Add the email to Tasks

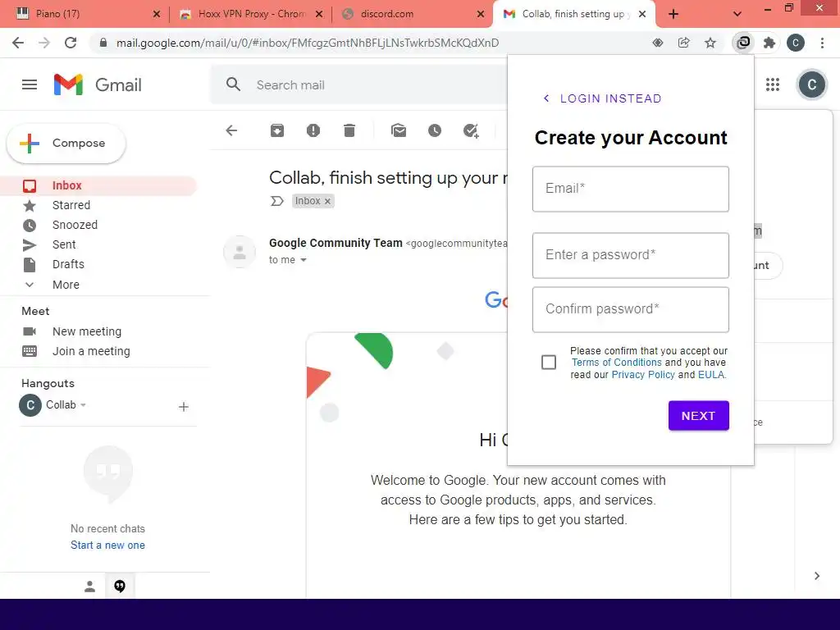[471, 130]
